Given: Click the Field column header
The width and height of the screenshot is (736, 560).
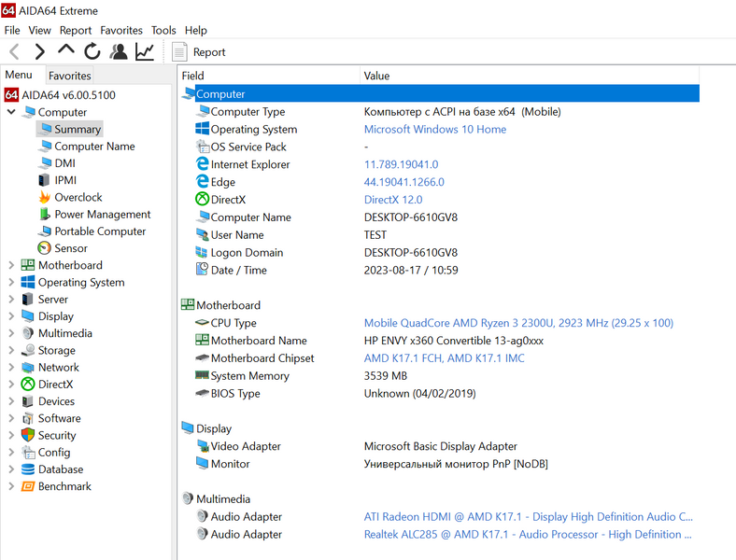Looking at the screenshot, I should click(269, 76).
